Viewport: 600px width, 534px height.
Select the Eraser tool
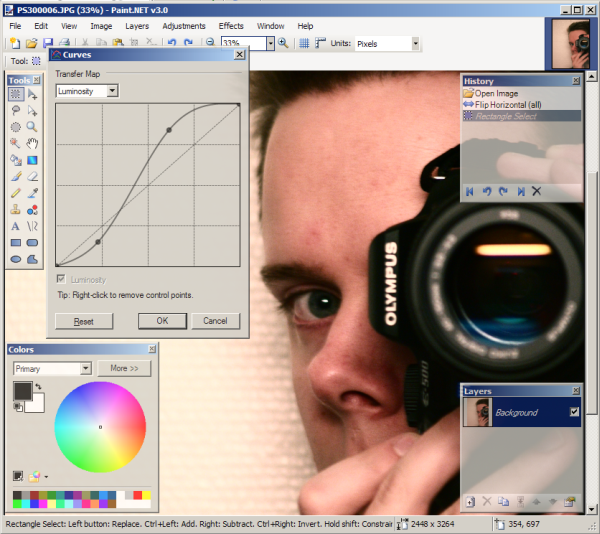point(33,176)
